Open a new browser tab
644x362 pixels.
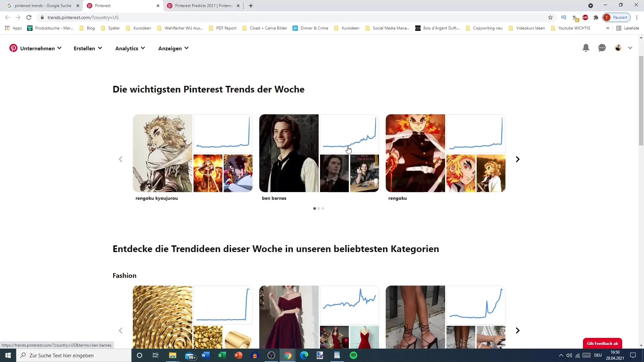point(251,6)
